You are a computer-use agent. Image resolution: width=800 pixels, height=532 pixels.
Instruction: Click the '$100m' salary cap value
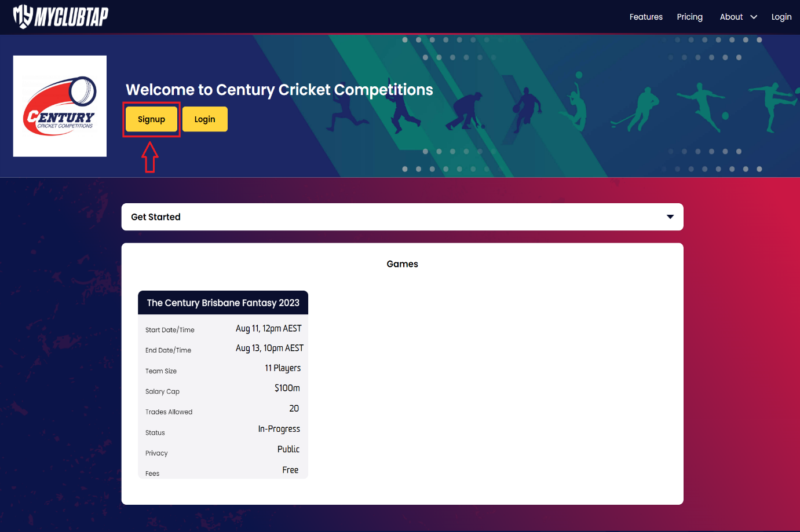point(287,388)
